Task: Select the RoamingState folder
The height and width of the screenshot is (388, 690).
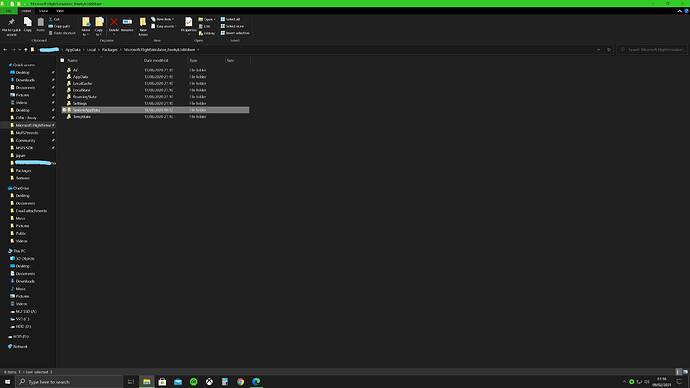Action: (84, 96)
